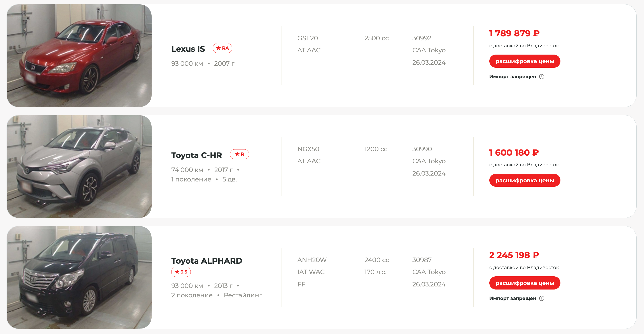
Task: Click the info icon beside Lexus import ban
Action: point(541,77)
